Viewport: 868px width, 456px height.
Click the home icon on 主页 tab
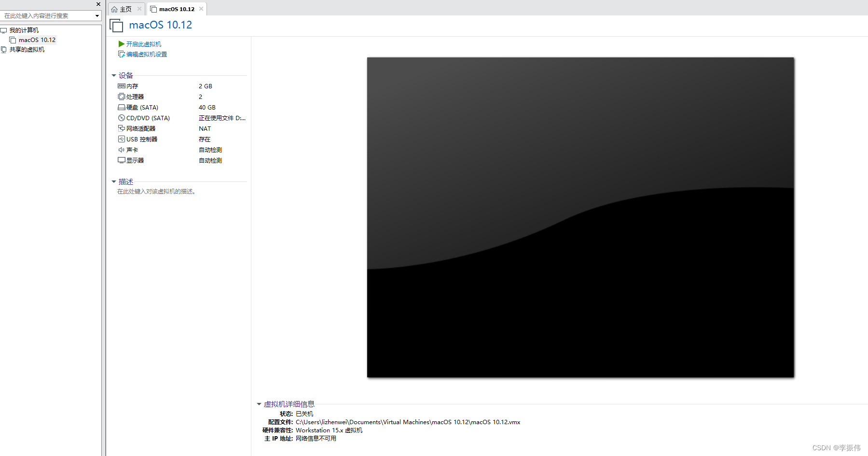tap(114, 9)
